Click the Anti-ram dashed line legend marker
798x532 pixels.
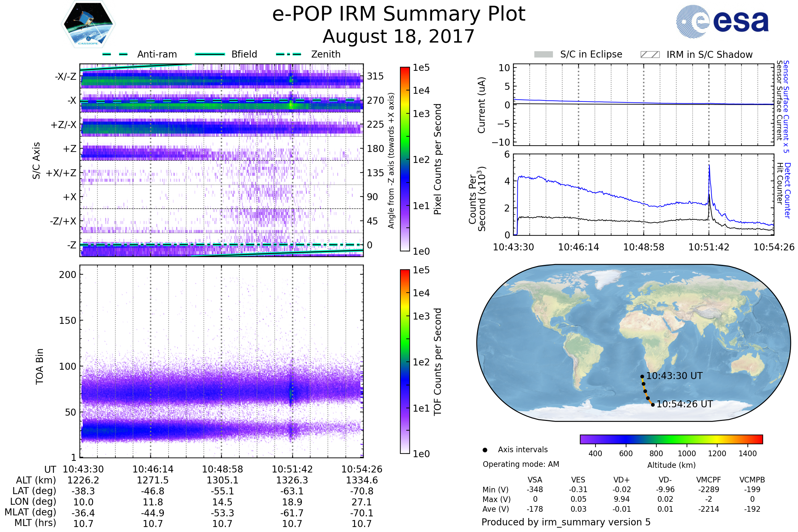[x=115, y=54]
